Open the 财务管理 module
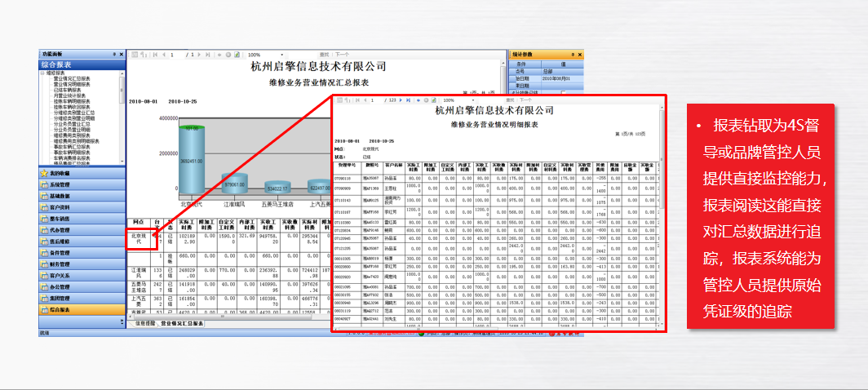Image resolution: width=868 pixels, height=390 pixels. click(60, 264)
